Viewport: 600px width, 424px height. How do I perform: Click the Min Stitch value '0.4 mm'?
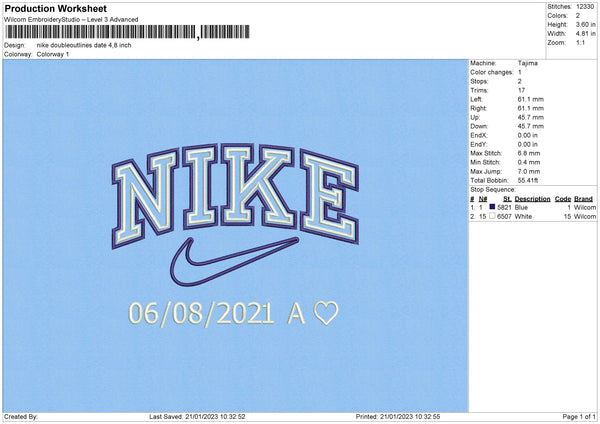point(529,162)
